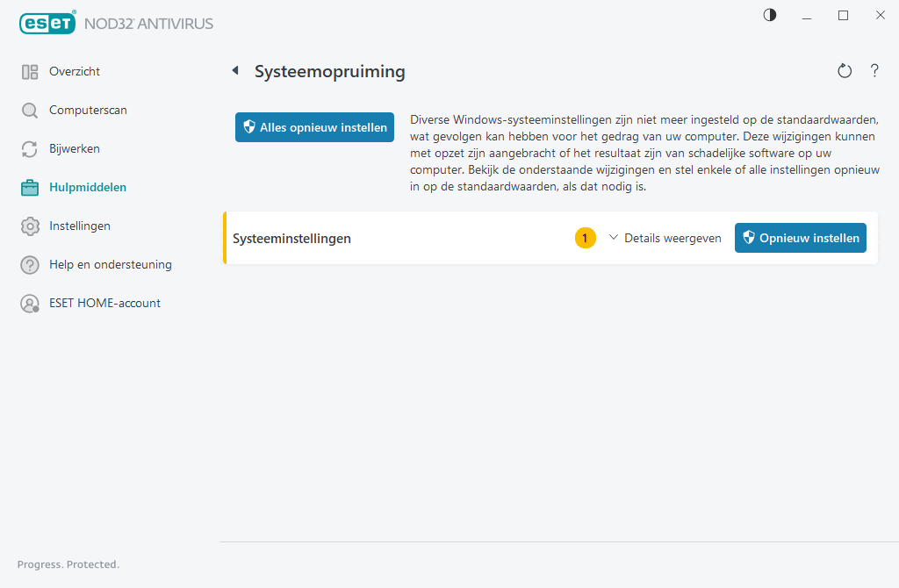Click the ESET logo top left

[47, 23]
